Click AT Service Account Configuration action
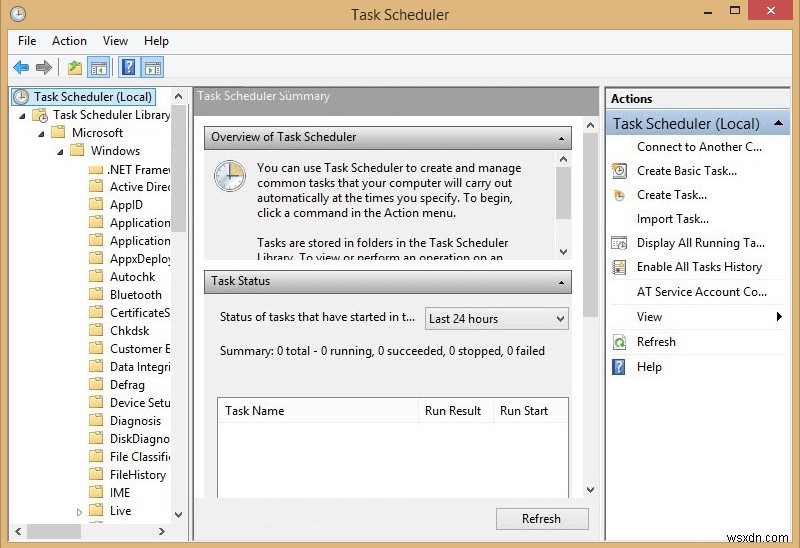 702,292
